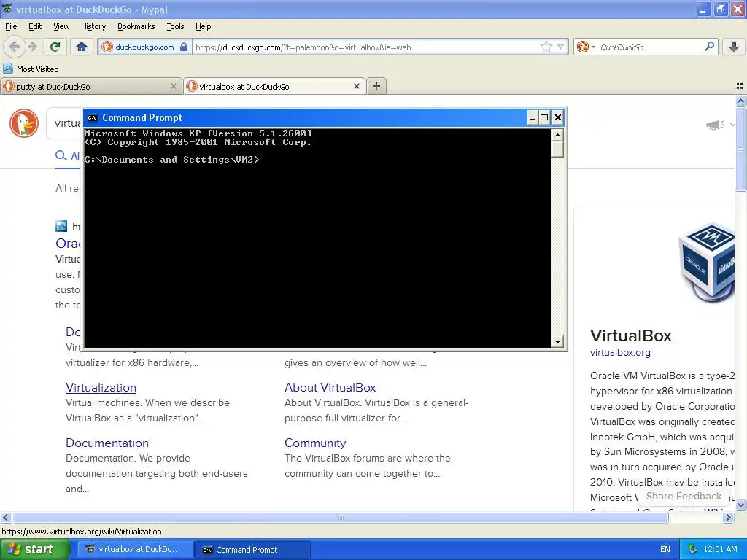Screen dimensions: 747x560
Task: Click the page vertical scrollbar down arrow
Action: [740, 505]
